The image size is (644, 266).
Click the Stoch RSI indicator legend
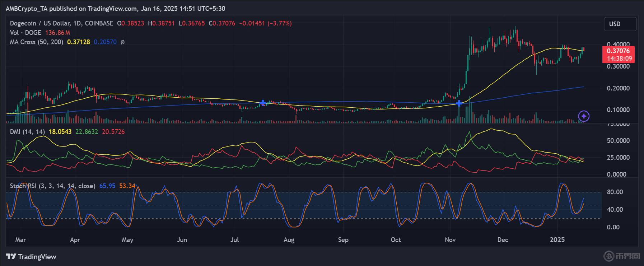(52, 186)
